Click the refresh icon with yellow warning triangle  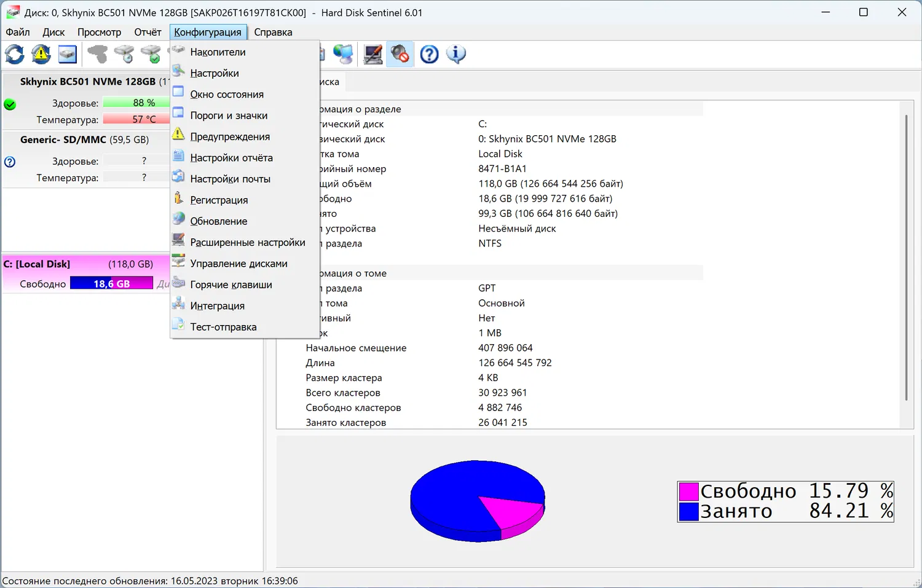coord(41,54)
